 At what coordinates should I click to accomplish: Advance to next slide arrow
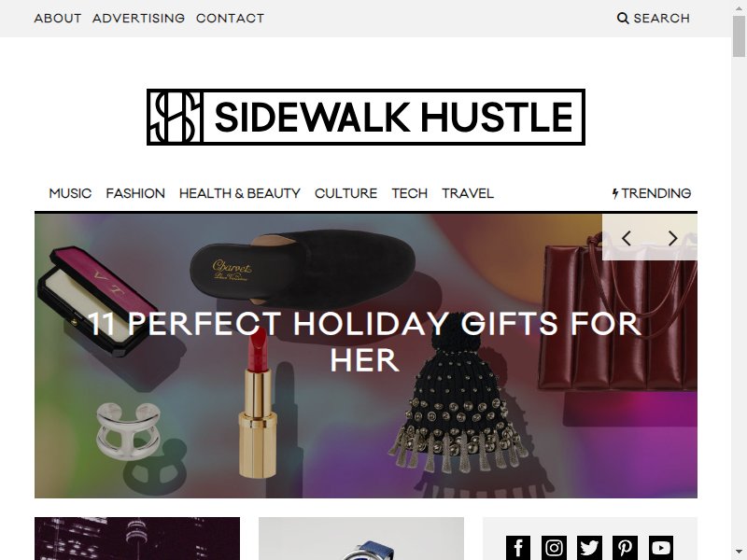coord(672,238)
